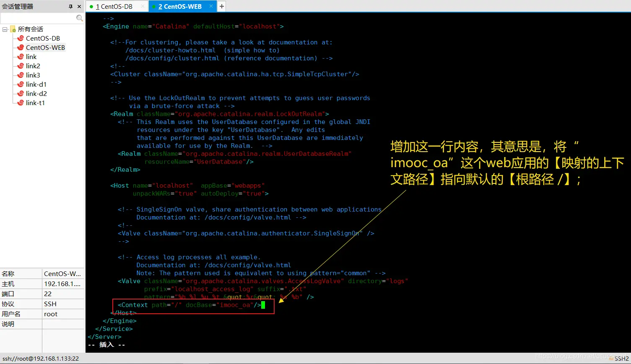Click the CentOS-W... name value
631x364 pixels.
62,274
